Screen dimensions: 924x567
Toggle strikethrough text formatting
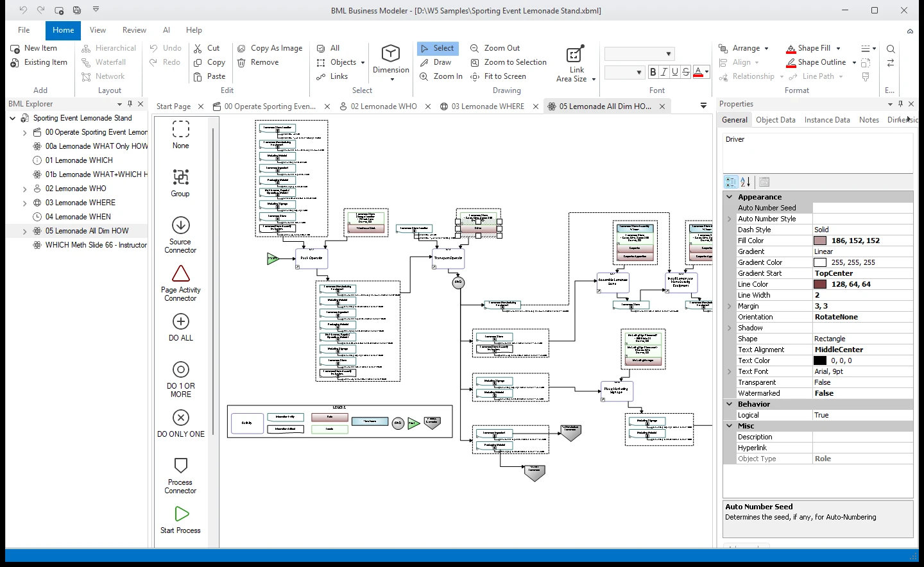pos(686,72)
